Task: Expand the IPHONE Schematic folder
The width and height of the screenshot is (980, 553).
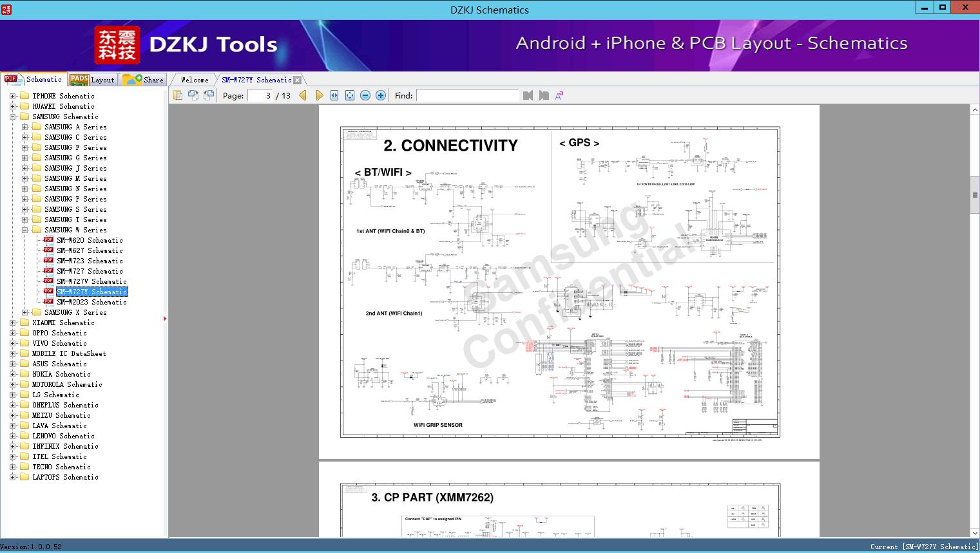Action: [x=12, y=96]
